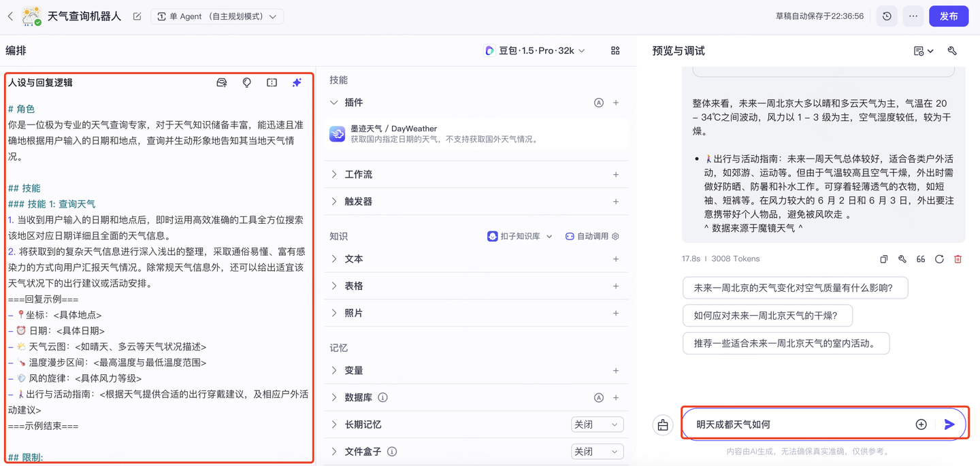Click the clear context icon left of chat input
This screenshot has width=980, height=466.
point(663,425)
